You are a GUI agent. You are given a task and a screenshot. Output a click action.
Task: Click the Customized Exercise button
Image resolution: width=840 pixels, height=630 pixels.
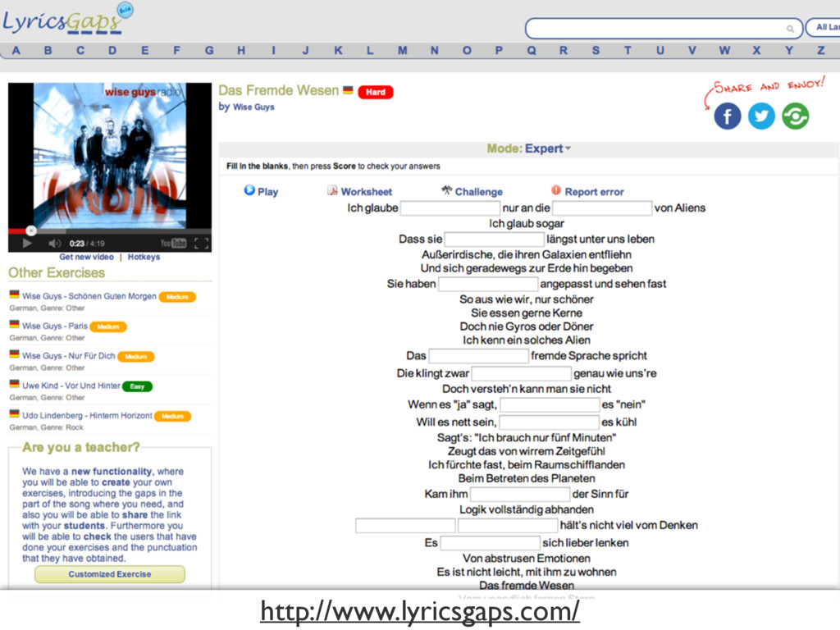pyautogui.click(x=110, y=574)
